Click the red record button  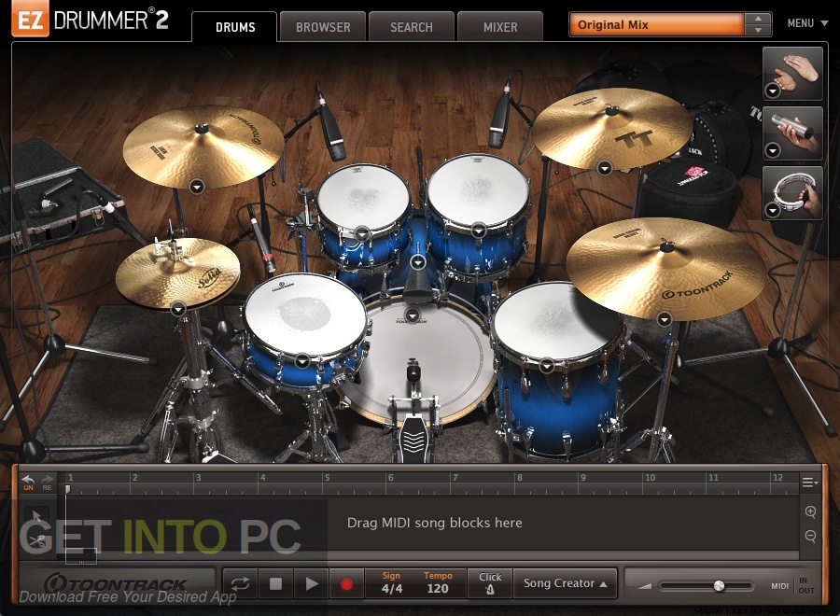tap(346, 584)
